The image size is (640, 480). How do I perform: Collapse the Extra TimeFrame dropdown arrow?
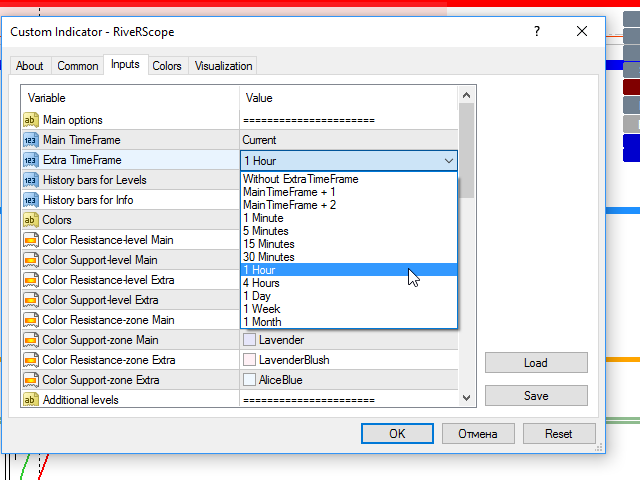(447, 160)
